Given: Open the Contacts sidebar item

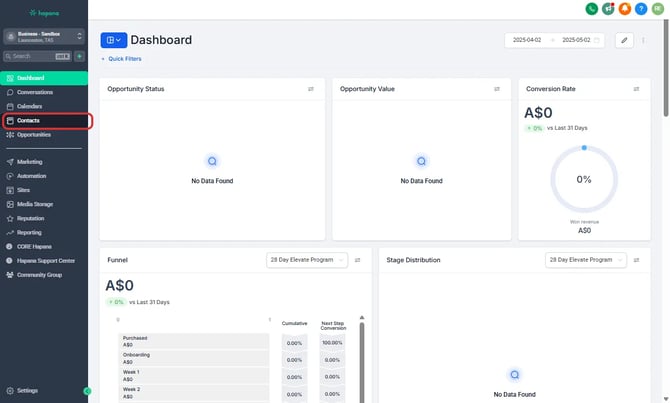Looking at the screenshot, I should click(29, 121).
